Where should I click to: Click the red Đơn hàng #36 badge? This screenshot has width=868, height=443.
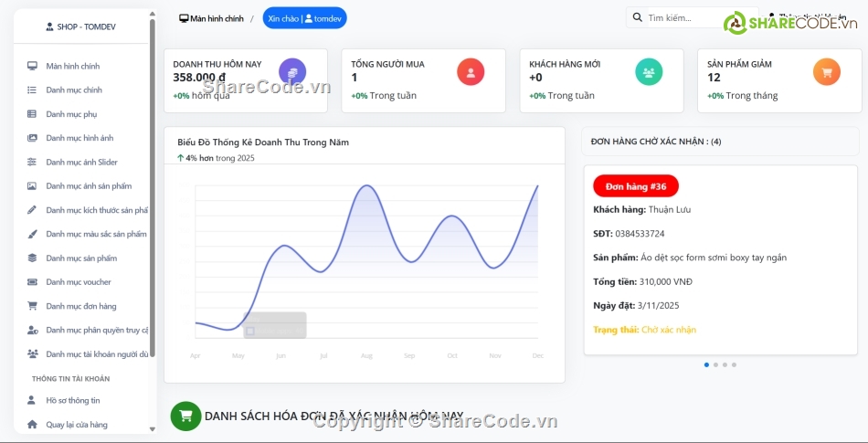click(x=636, y=186)
